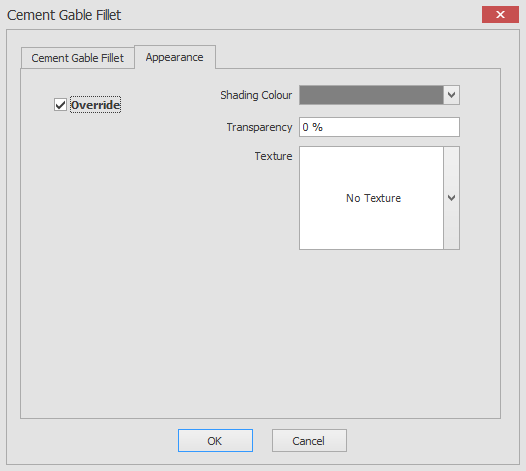Uncheck the Override checkbox
Image resolution: width=526 pixels, height=471 pixels.
pyautogui.click(x=60, y=105)
